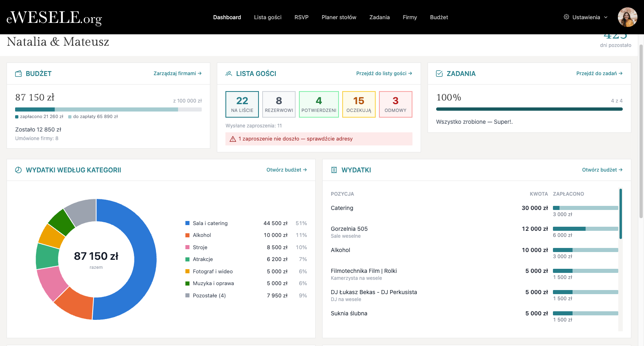
Task: Click the settings gear icon
Action: click(566, 17)
